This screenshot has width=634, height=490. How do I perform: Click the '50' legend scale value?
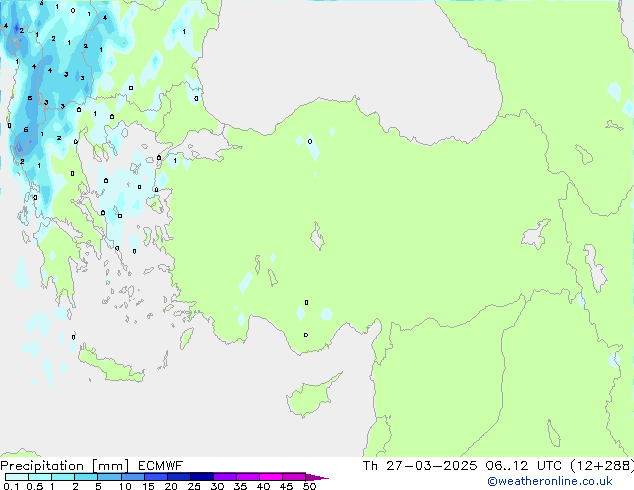[x=310, y=487]
